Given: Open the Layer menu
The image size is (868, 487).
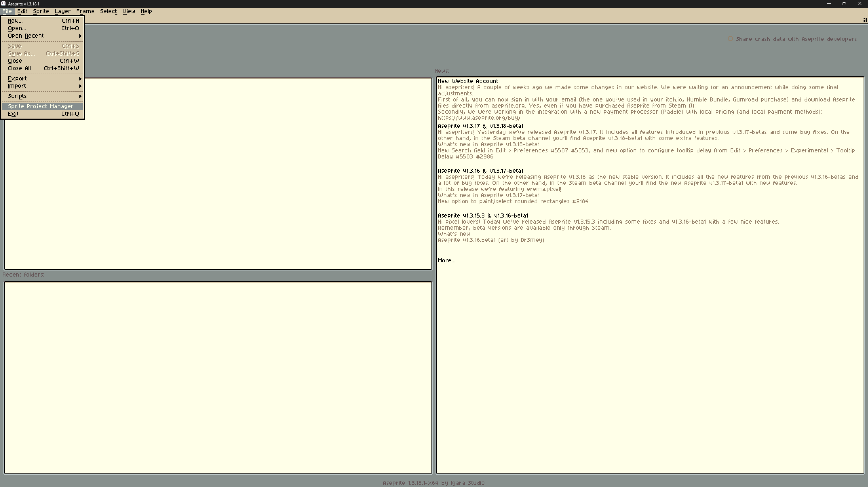Looking at the screenshot, I should (x=62, y=11).
